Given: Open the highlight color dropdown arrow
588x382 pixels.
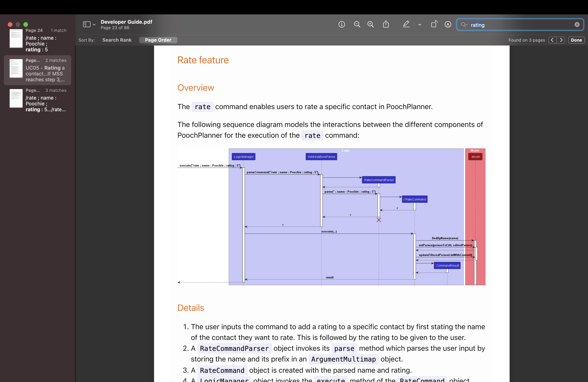Looking at the screenshot, I should tap(420, 25).
